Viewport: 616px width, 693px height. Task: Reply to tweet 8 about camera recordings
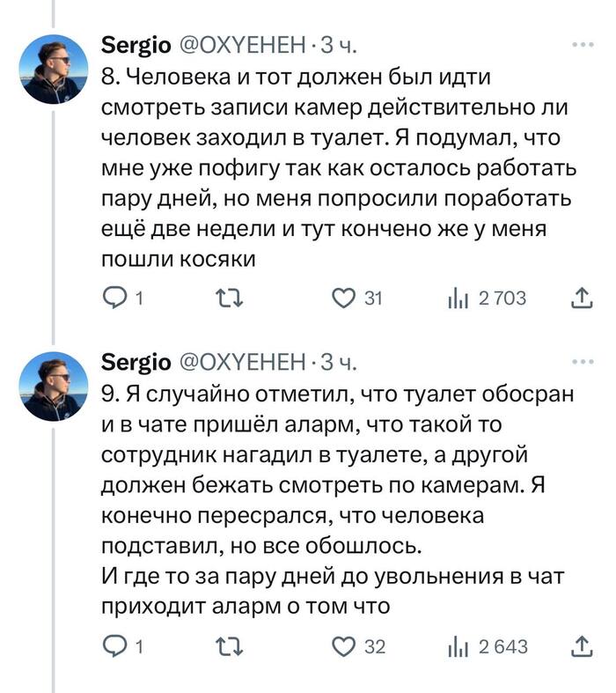coord(115,299)
